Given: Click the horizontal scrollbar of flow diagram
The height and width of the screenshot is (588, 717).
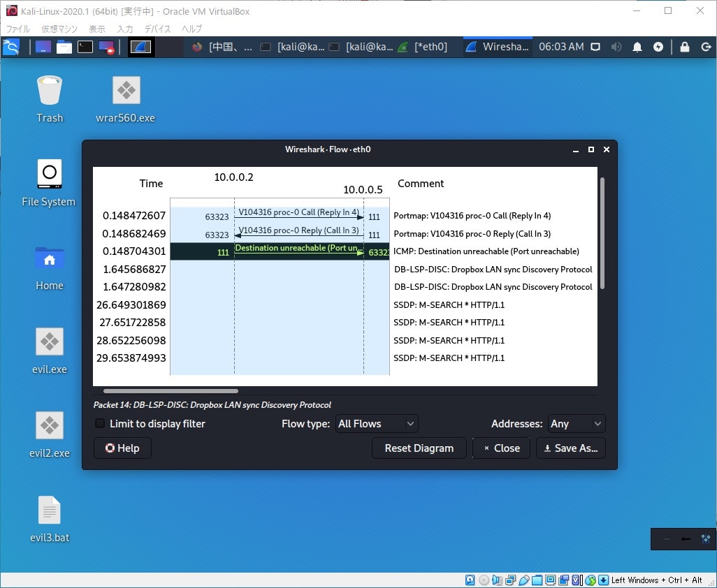Looking at the screenshot, I should [x=171, y=391].
